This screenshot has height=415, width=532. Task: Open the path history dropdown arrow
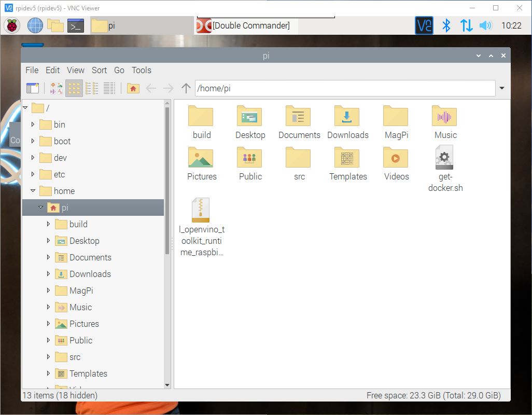pyautogui.click(x=501, y=88)
